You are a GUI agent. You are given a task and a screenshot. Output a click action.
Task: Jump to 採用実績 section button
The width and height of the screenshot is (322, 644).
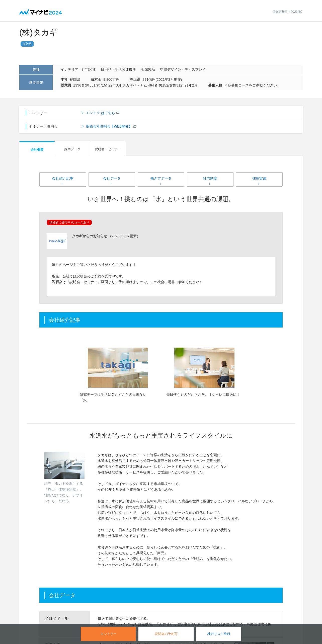click(259, 179)
